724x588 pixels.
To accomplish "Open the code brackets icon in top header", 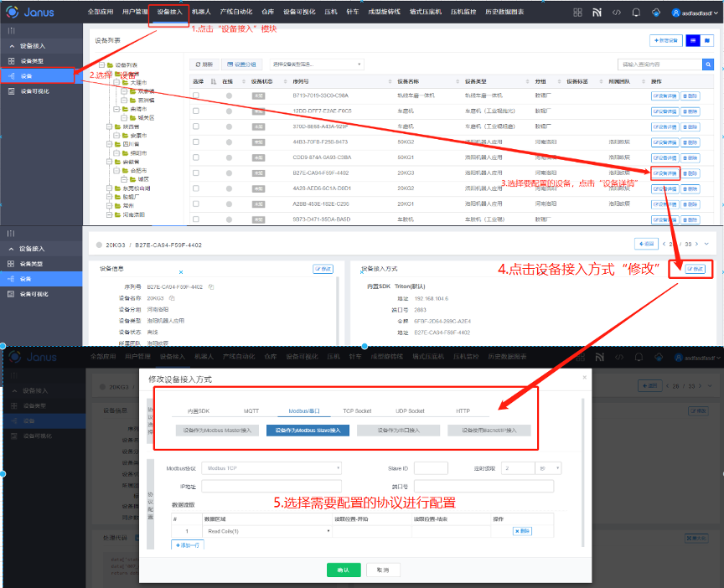I will (617, 13).
